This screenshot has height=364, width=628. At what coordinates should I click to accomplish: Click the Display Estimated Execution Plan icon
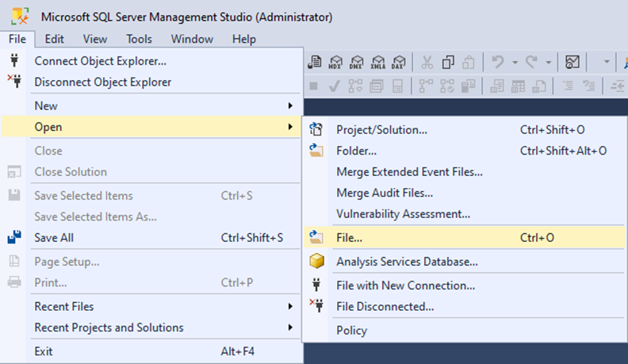[x=355, y=86]
